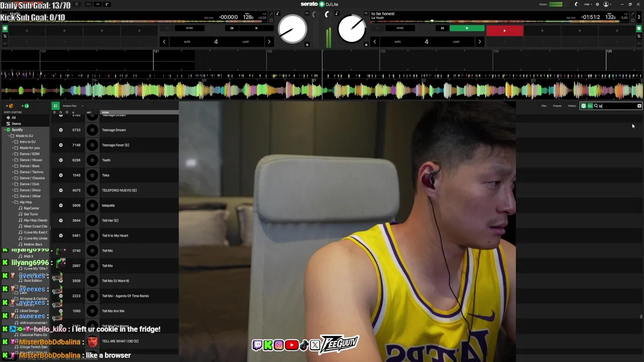The image size is (644, 362).
Task: Eject track from left deck
Action: coord(307,45)
